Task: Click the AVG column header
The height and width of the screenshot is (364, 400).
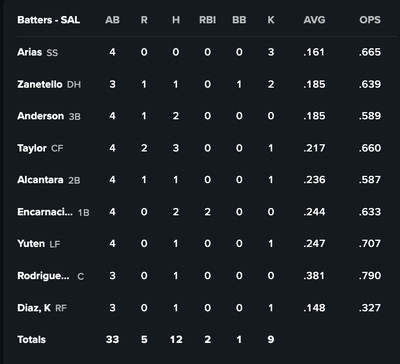Action: coord(314,20)
